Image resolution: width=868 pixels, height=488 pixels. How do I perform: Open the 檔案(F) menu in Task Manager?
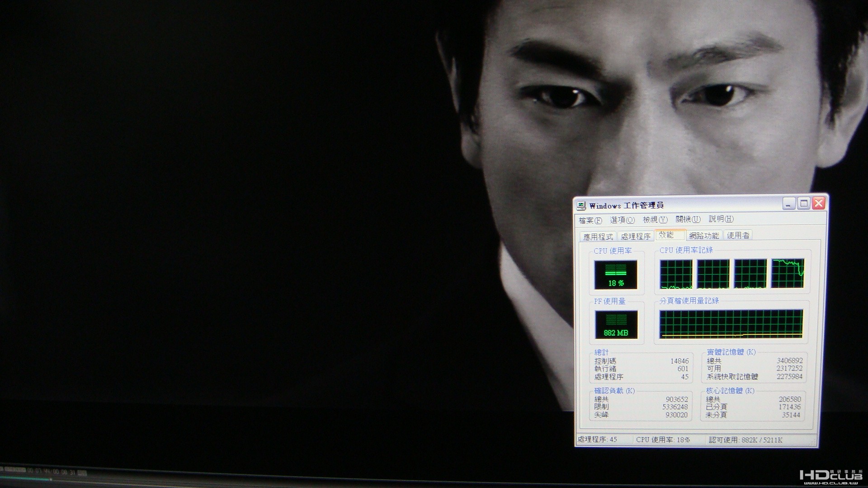590,221
